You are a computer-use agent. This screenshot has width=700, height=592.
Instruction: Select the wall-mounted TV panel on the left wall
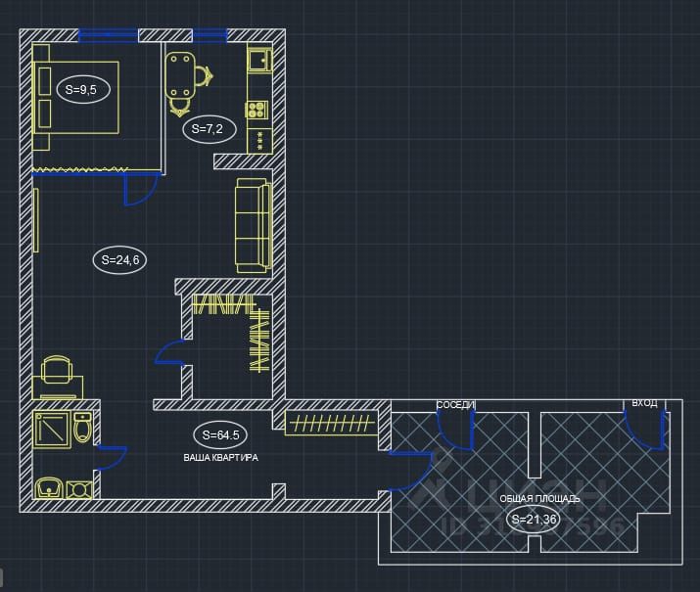tap(36, 220)
